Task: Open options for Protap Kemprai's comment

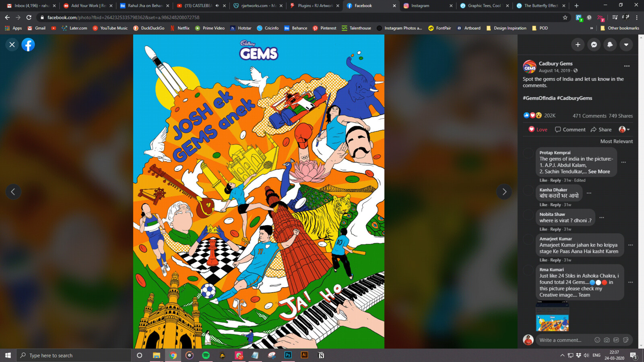Action: (623, 162)
